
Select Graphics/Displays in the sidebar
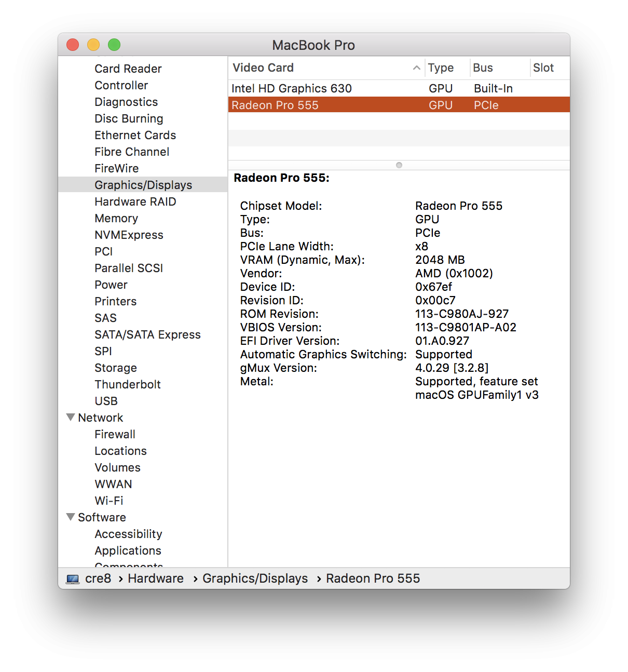click(143, 185)
